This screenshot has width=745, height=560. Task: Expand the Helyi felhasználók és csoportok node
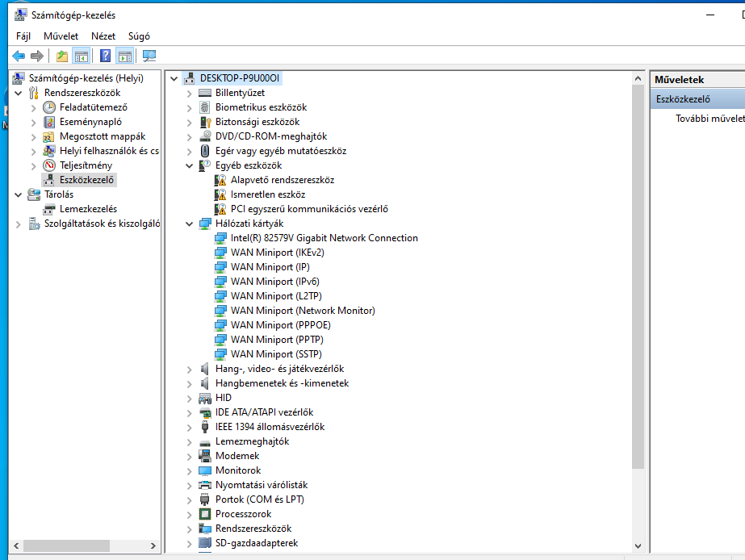coord(33,152)
